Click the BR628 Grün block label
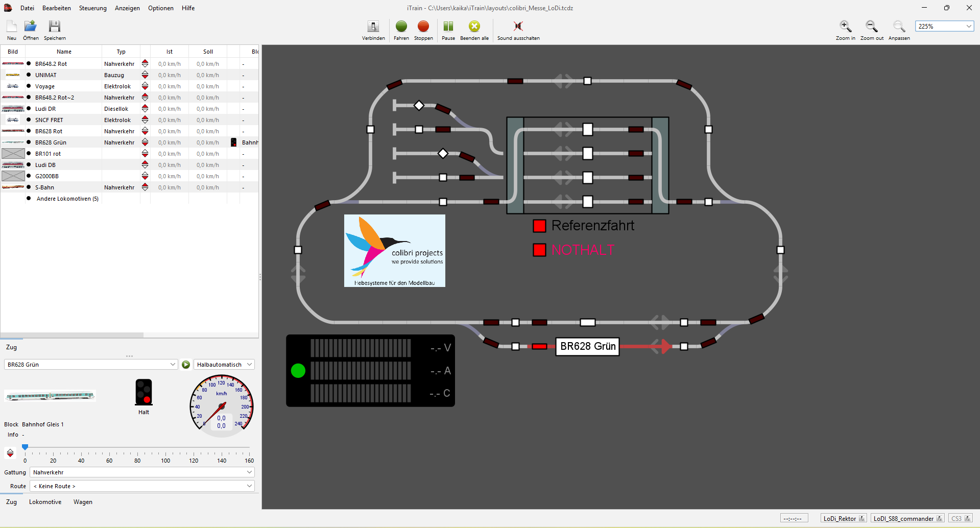Image resolution: width=980 pixels, height=528 pixels. 587,346
